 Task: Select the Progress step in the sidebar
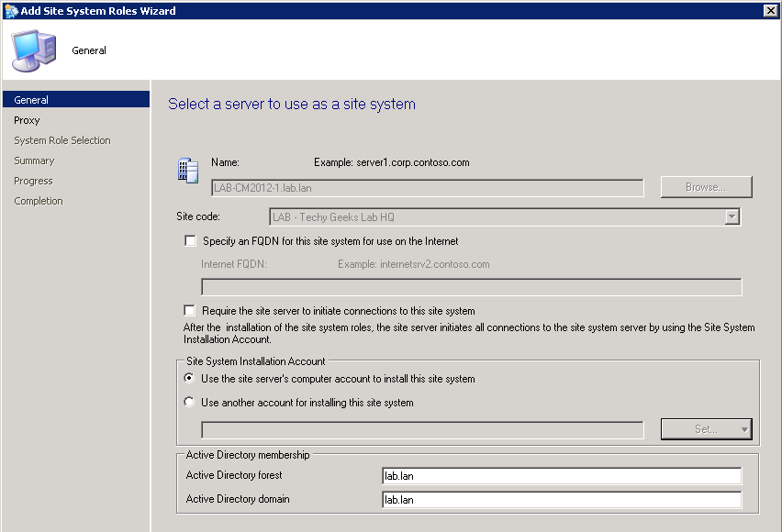(33, 181)
